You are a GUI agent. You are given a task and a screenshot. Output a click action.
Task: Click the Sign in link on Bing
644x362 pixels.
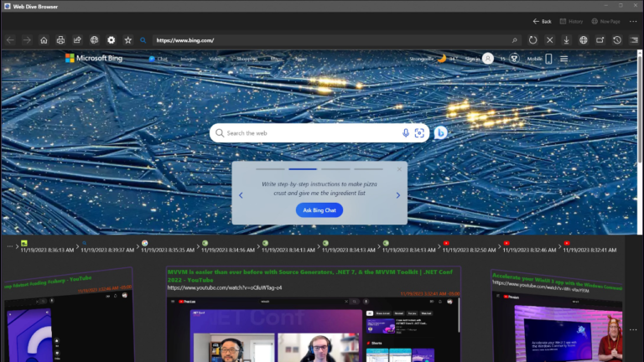[472, 59]
